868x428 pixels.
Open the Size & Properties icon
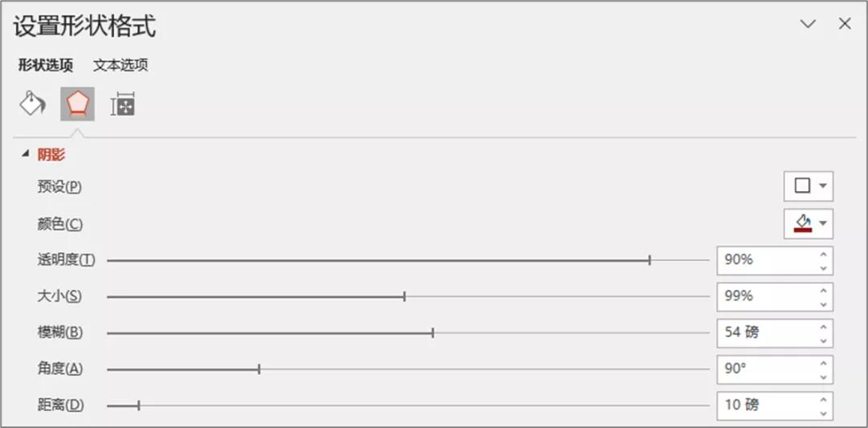coord(122,104)
